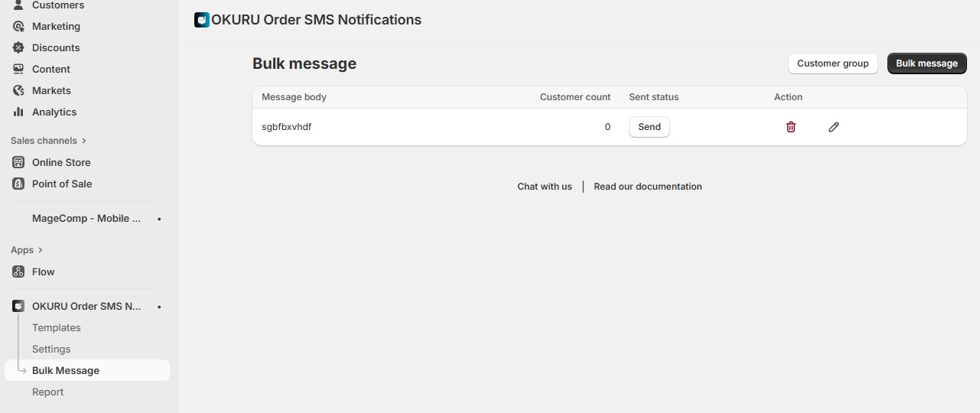Click the Discounts badge icon
Viewport: 980px width, 413px height.
tap(18, 47)
